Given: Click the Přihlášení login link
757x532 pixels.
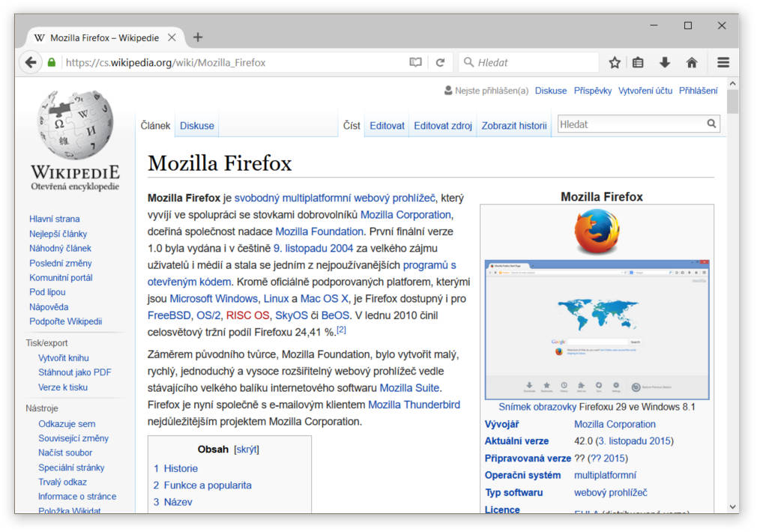Looking at the screenshot, I should coord(699,91).
